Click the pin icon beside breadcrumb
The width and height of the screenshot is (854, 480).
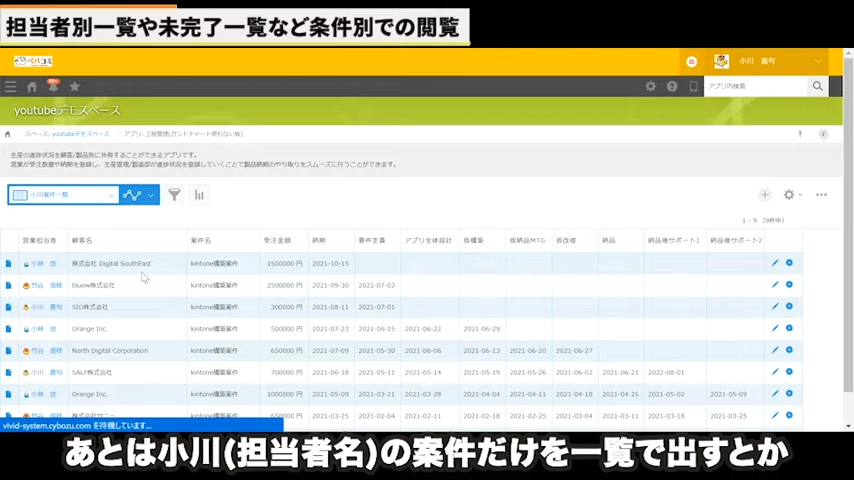pyautogui.click(x=800, y=134)
